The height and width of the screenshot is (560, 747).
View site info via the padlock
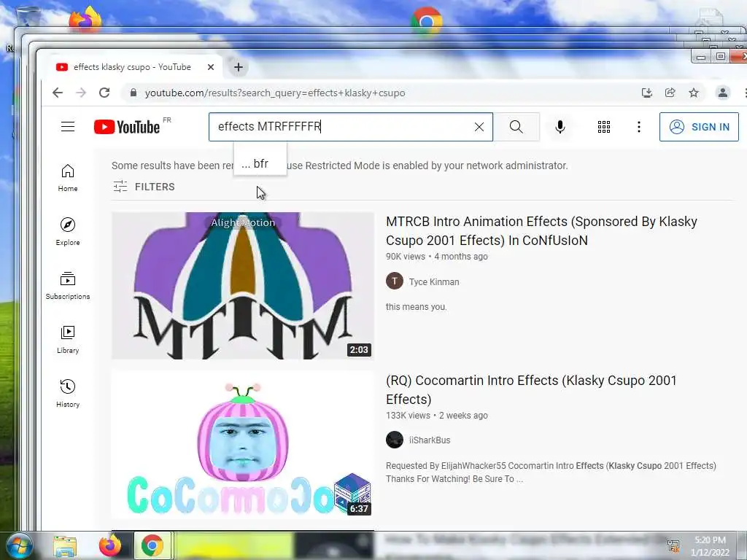[x=134, y=93]
